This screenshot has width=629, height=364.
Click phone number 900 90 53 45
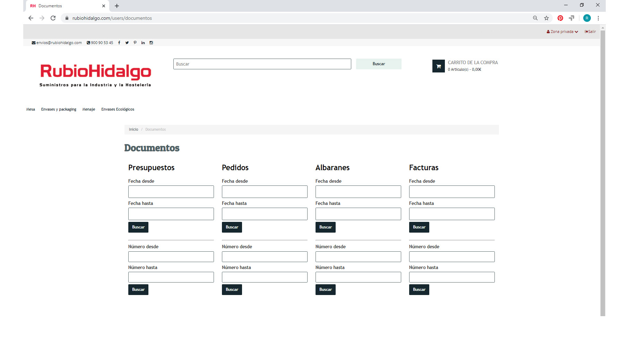[100, 43]
